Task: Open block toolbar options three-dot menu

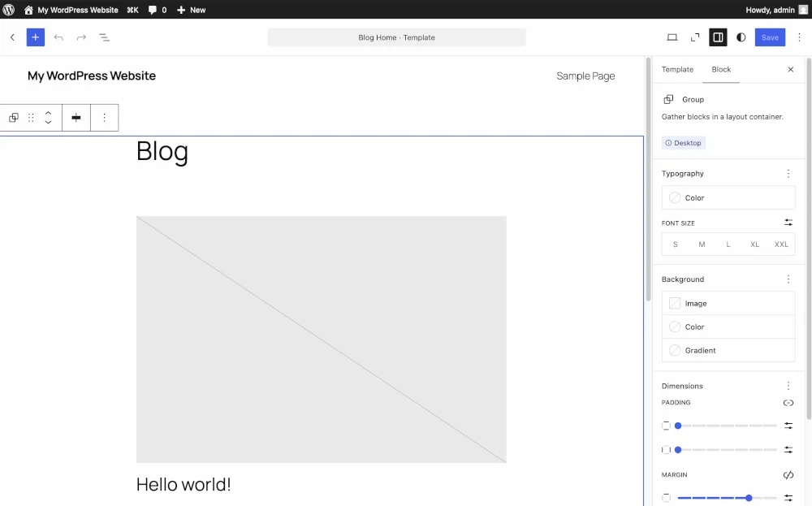Action: coord(104,118)
